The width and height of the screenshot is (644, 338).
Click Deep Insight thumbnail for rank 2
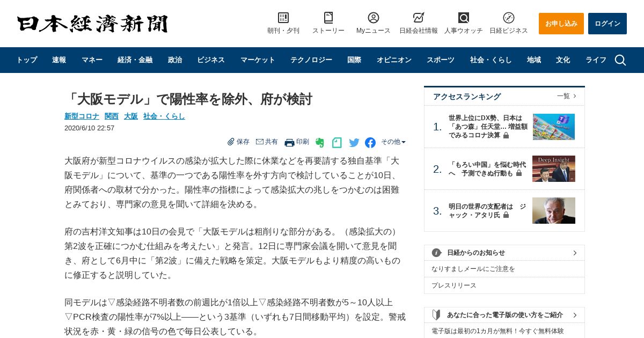point(554,169)
